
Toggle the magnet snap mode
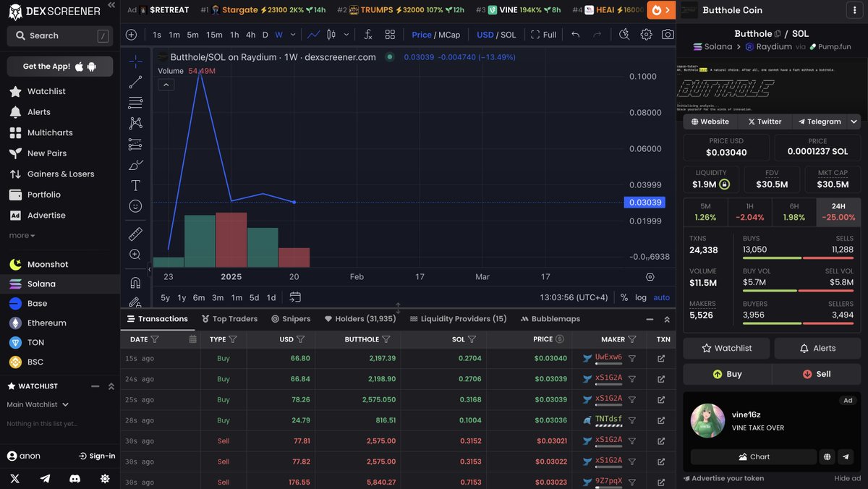pos(135,282)
